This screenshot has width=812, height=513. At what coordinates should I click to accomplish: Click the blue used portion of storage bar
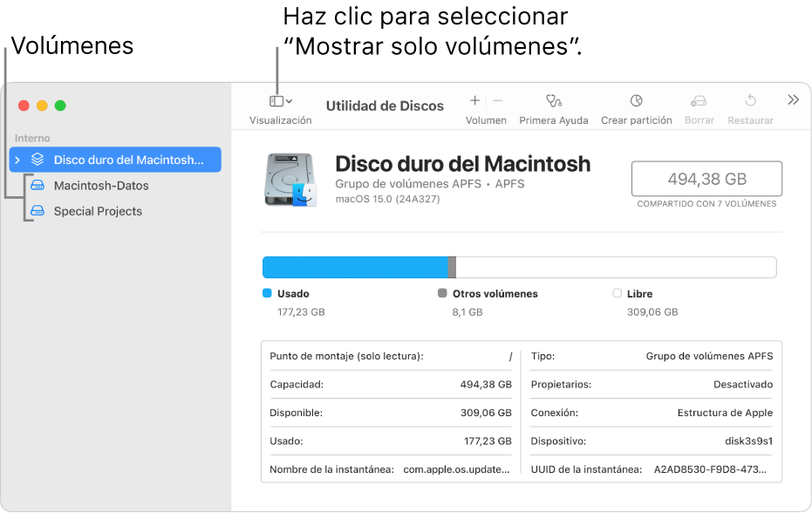click(x=355, y=267)
